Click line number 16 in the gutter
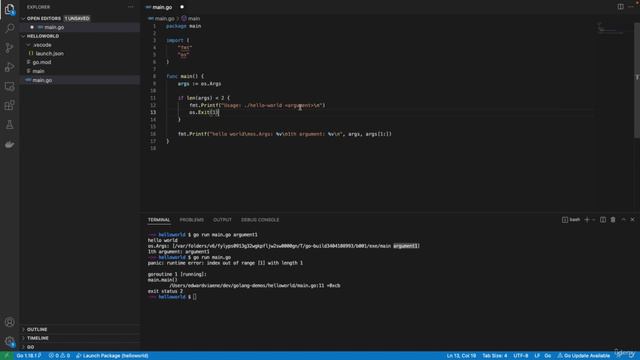The width and height of the screenshot is (640, 360). pos(153,134)
